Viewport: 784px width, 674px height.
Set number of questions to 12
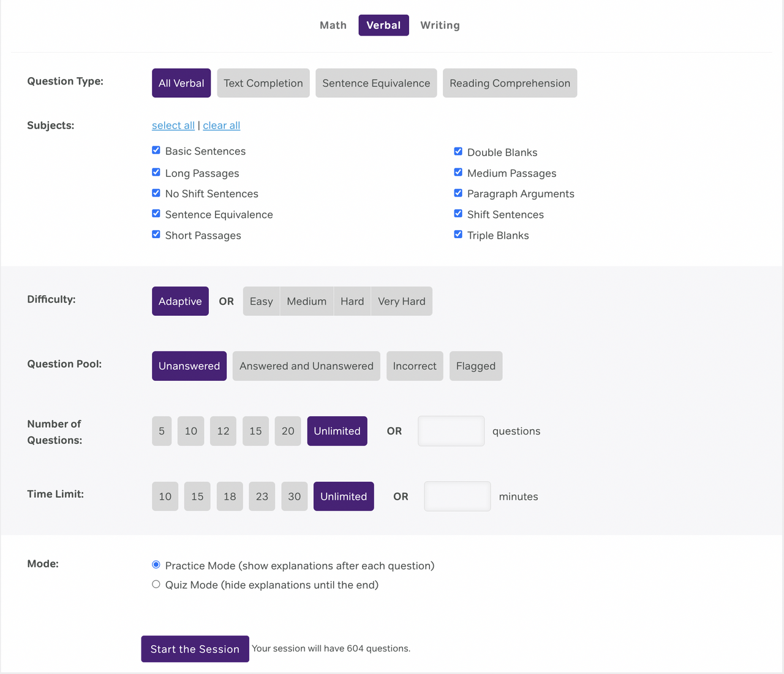click(x=223, y=431)
